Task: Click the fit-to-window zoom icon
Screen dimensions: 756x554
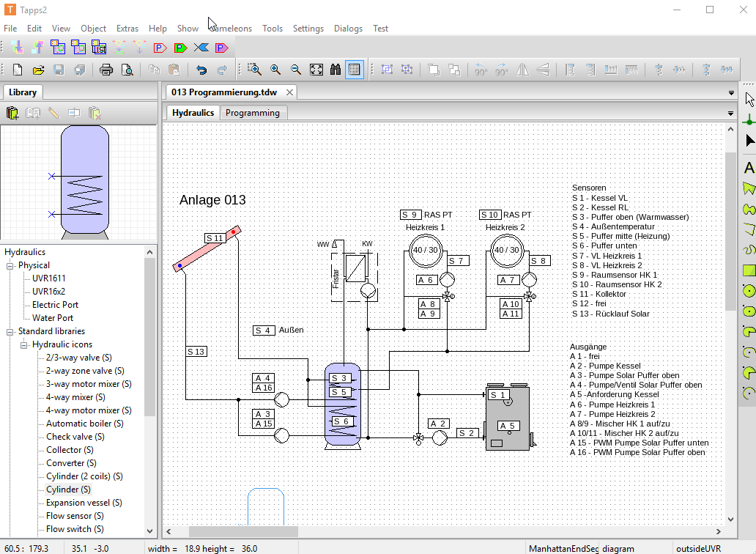Action: pos(316,70)
